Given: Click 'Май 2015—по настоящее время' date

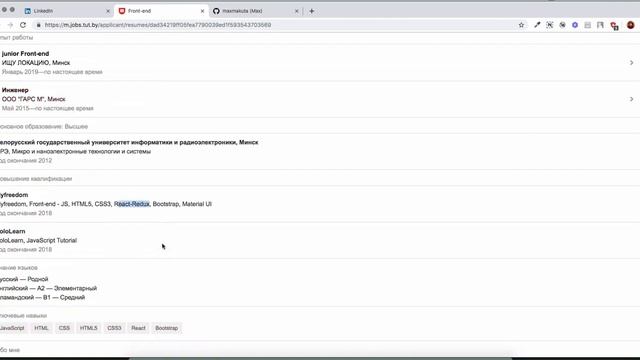Looking at the screenshot, I should 47,108.
